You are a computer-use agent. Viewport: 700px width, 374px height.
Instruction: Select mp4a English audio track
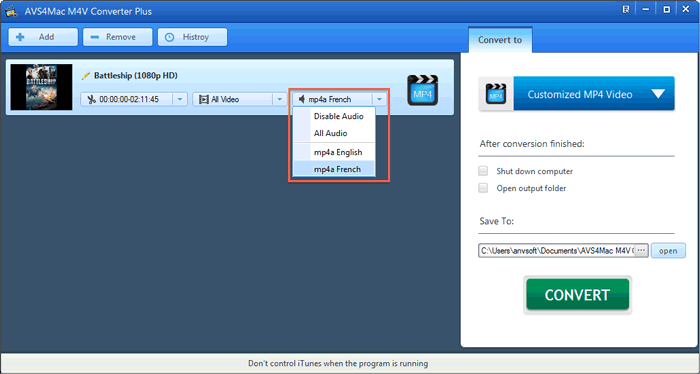tap(334, 152)
